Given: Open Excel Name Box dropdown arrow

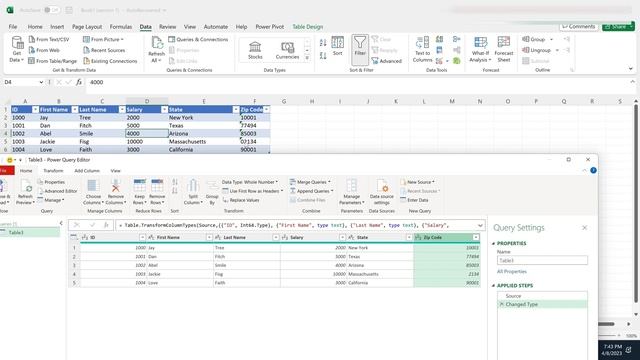Looking at the screenshot, I should coord(41,82).
